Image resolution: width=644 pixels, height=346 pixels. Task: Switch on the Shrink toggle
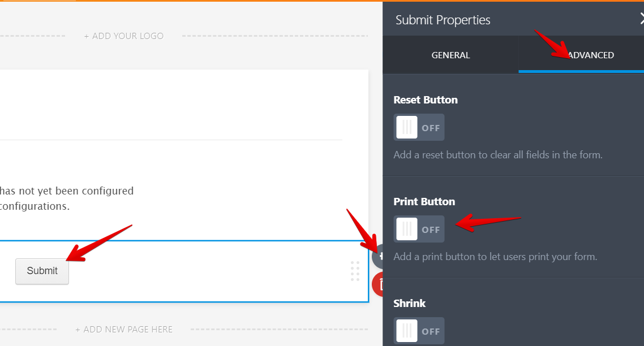coord(419,331)
